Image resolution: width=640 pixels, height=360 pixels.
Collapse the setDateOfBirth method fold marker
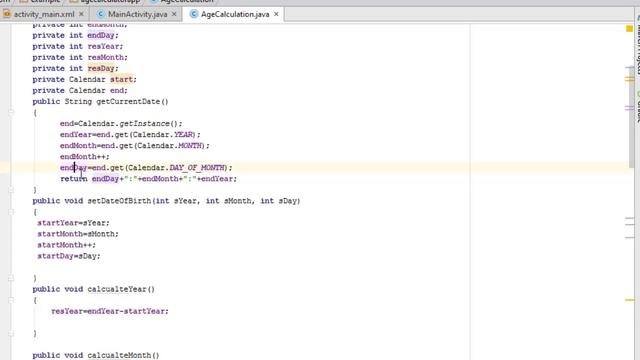tap(11, 212)
